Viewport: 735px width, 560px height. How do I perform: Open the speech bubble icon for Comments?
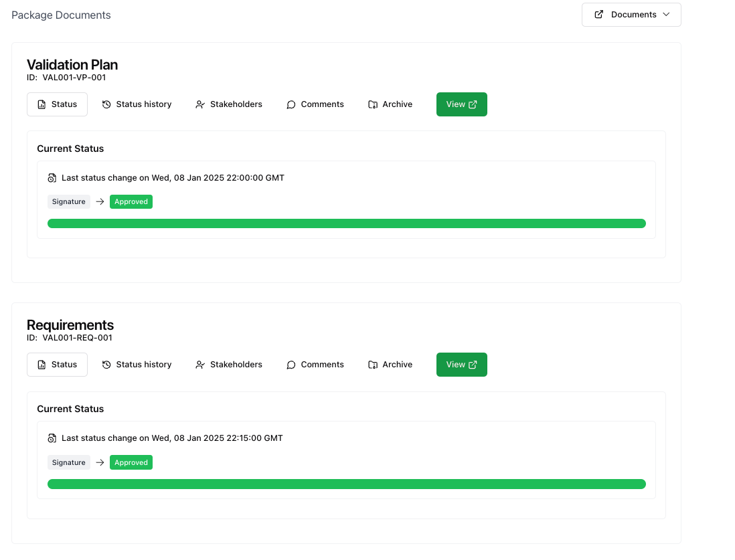coord(291,104)
